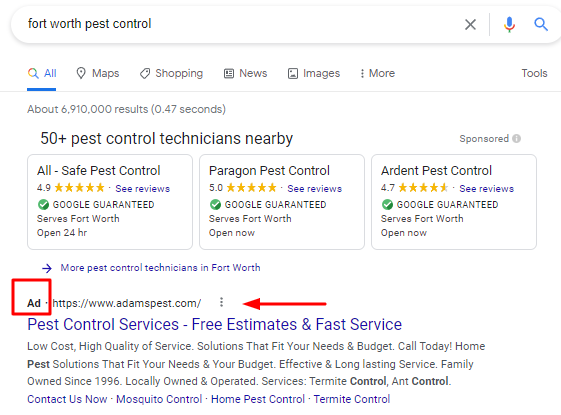Open Pest Control Services ad headline link
The width and height of the screenshot is (561, 415).
point(215,324)
